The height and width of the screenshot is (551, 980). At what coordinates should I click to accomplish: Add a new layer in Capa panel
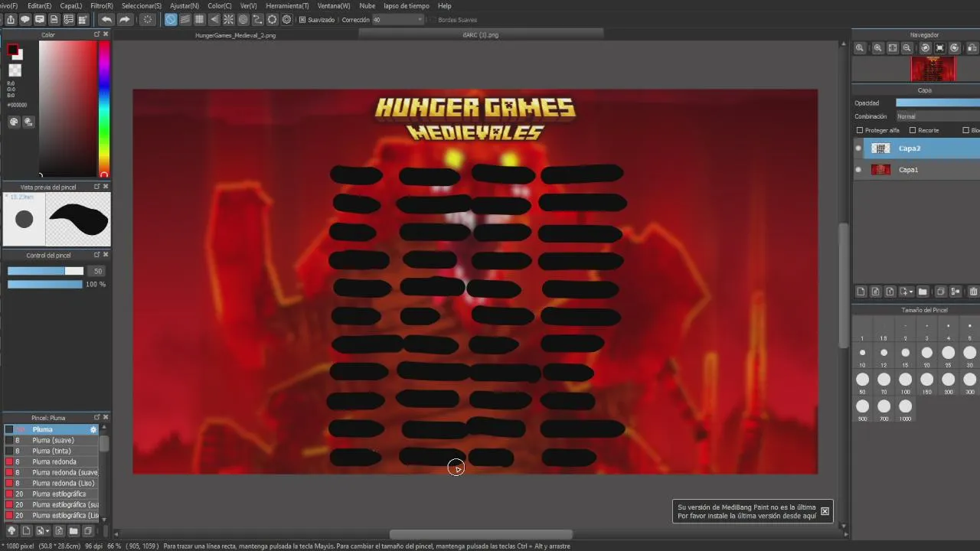click(x=861, y=292)
